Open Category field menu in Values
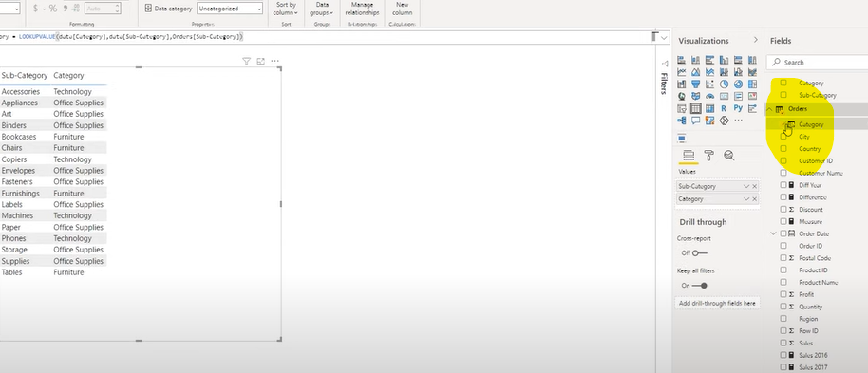The image size is (868, 373). click(x=746, y=199)
